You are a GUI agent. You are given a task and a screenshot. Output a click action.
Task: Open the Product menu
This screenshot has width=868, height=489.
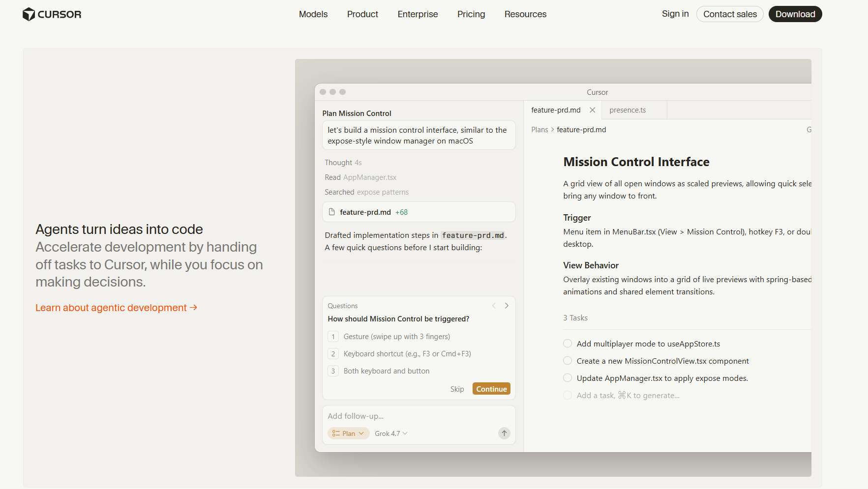click(x=362, y=14)
